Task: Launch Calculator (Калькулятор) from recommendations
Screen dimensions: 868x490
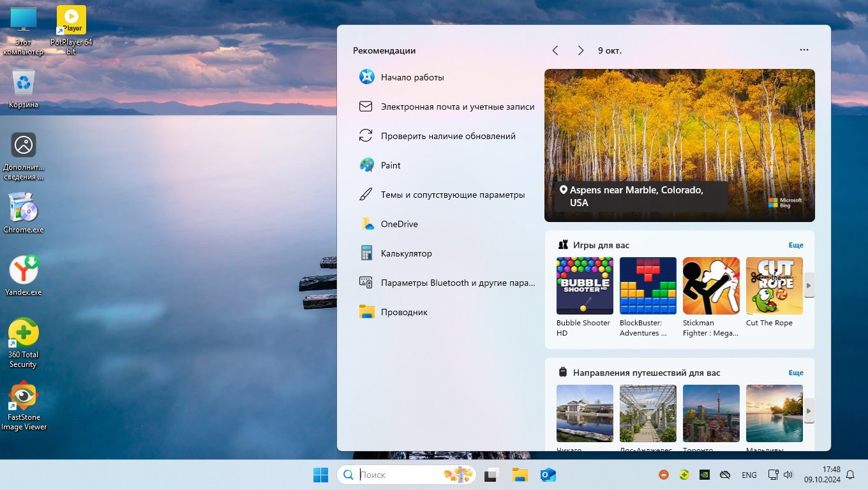Action: pos(406,253)
